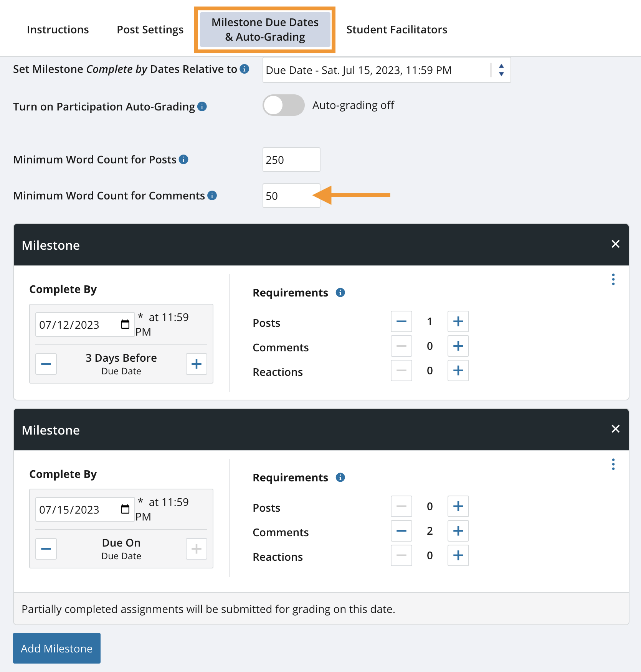Screen dimensions: 641x672
Task: Open the Instructions tab
Action: tap(58, 29)
